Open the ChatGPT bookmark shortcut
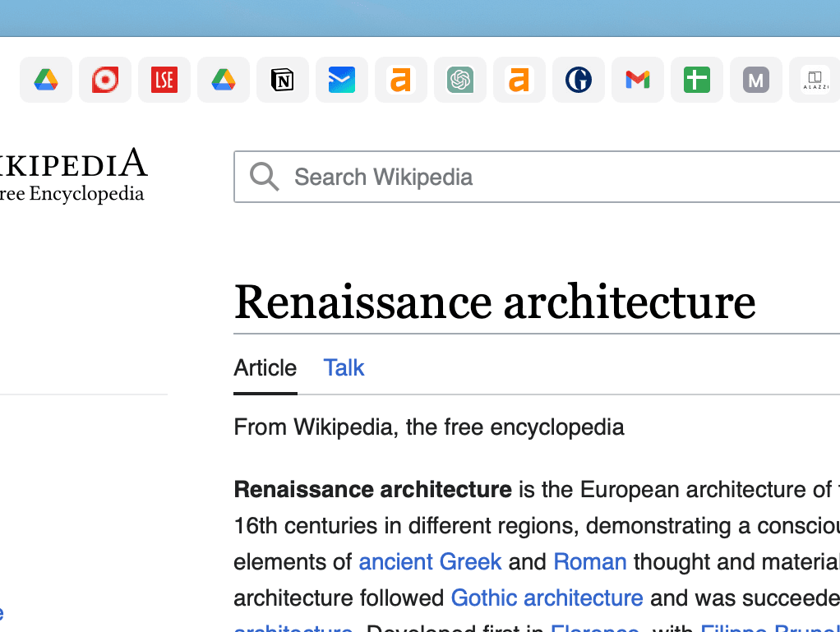Image resolution: width=840 pixels, height=632 pixels. [460, 80]
